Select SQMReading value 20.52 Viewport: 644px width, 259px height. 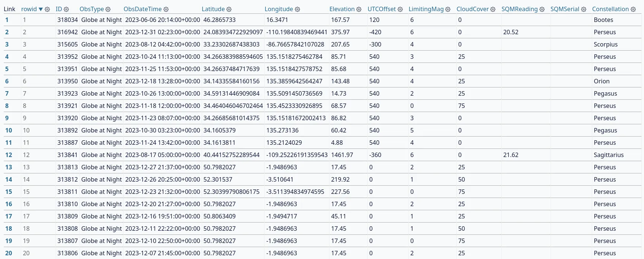[x=511, y=32]
